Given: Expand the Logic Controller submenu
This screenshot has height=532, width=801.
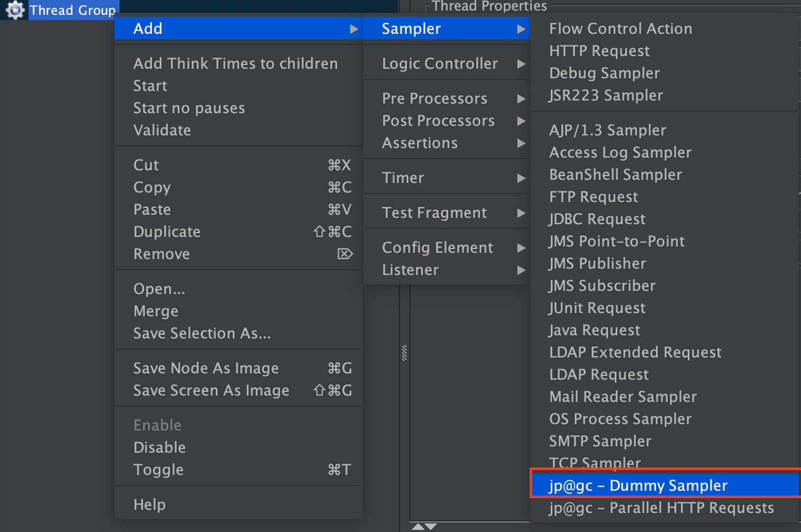Looking at the screenshot, I should pos(447,63).
